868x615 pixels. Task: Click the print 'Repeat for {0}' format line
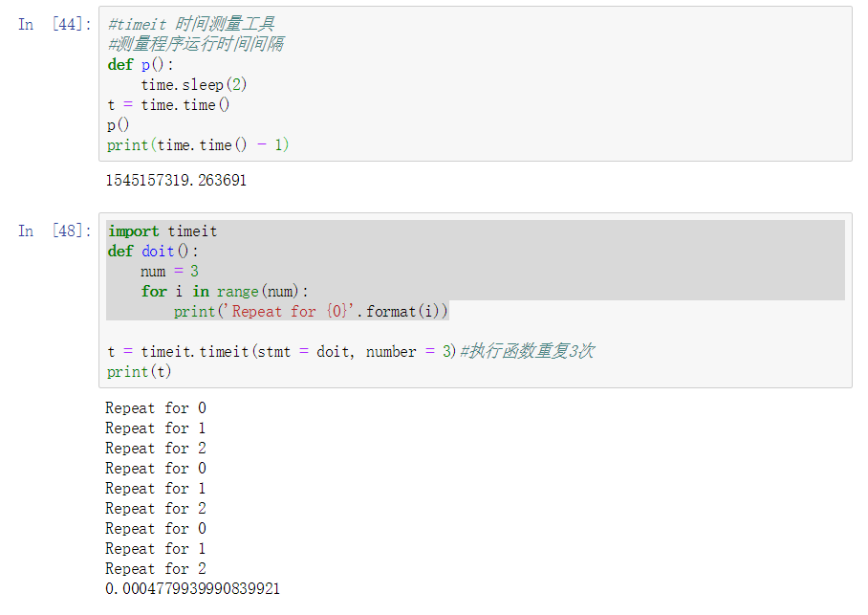[311, 311]
